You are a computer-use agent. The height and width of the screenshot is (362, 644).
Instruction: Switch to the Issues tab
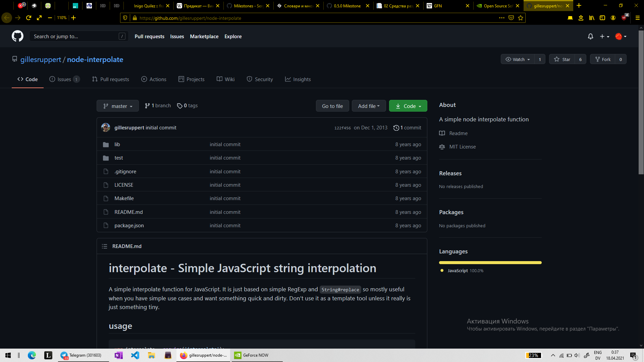pyautogui.click(x=64, y=79)
